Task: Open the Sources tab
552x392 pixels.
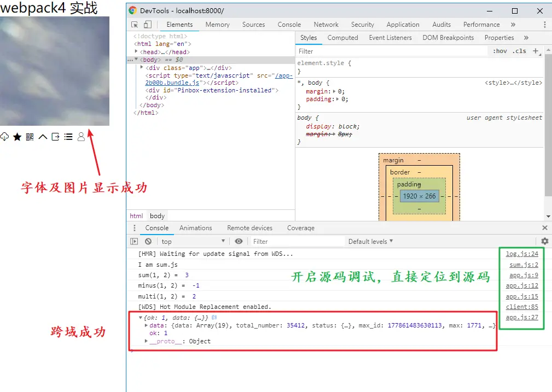Action: point(253,25)
